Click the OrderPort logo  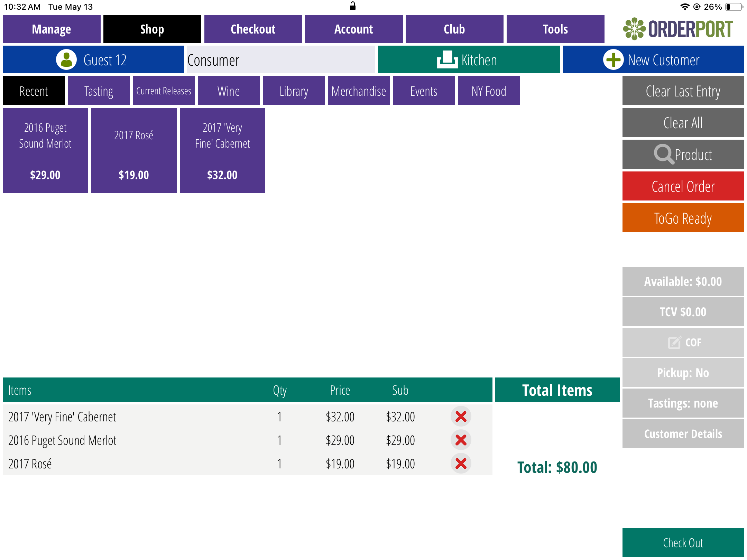coord(677,29)
